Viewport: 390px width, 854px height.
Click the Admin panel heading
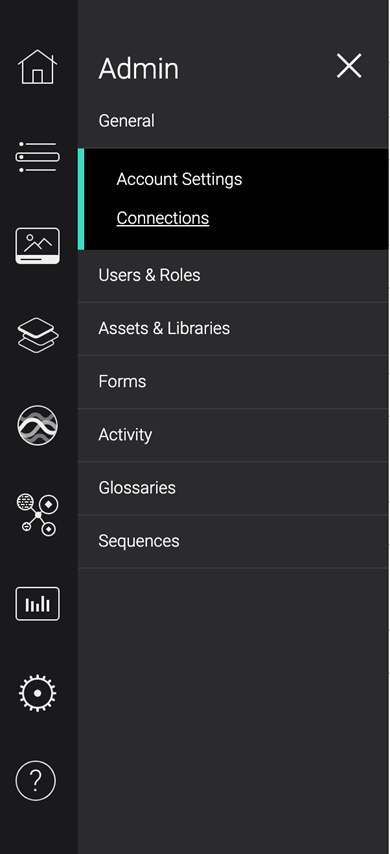pyautogui.click(x=138, y=69)
